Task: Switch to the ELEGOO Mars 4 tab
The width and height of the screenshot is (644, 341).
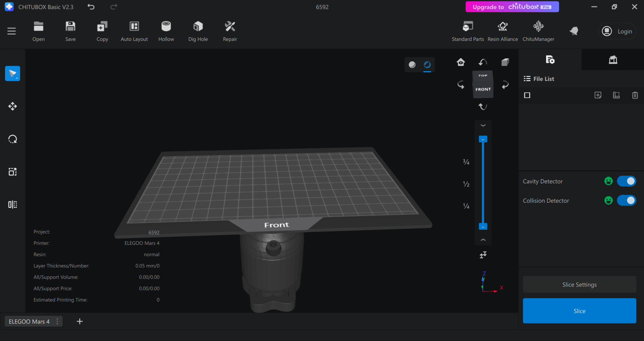Action: tap(29, 322)
